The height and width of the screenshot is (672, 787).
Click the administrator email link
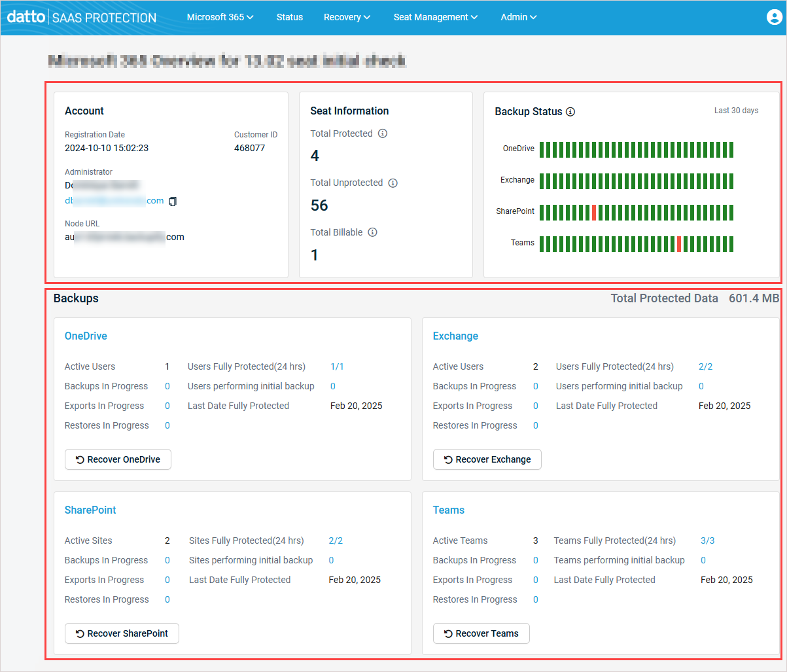click(114, 201)
